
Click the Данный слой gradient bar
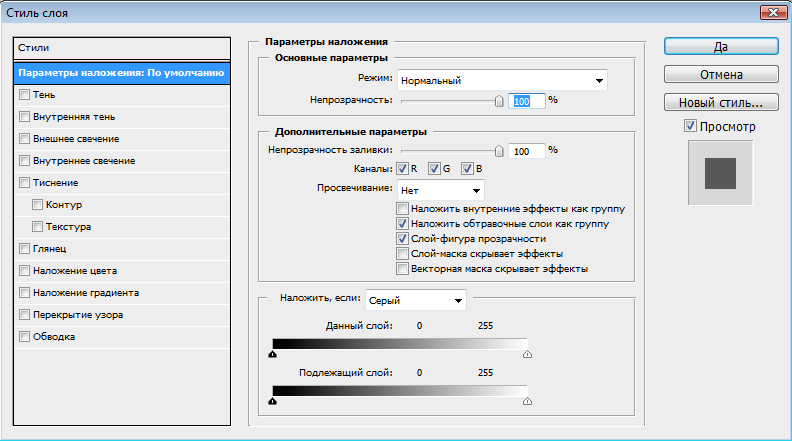coord(400,344)
